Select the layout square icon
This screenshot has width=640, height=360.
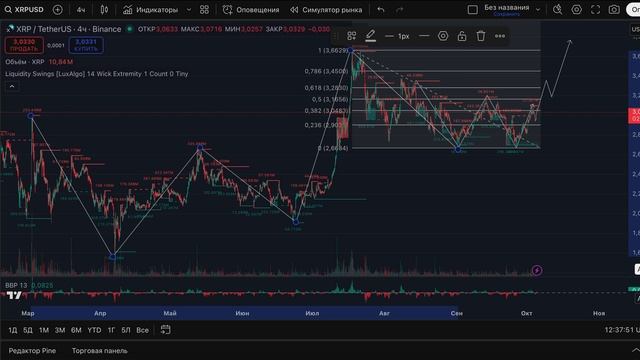pos(473,10)
